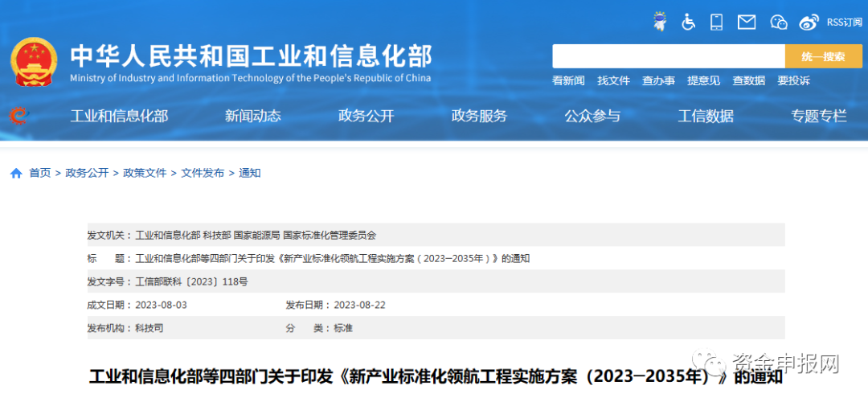The width and height of the screenshot is (868, 402).
Task: Open the 看新闻 quick link
Action: (568, 81)
